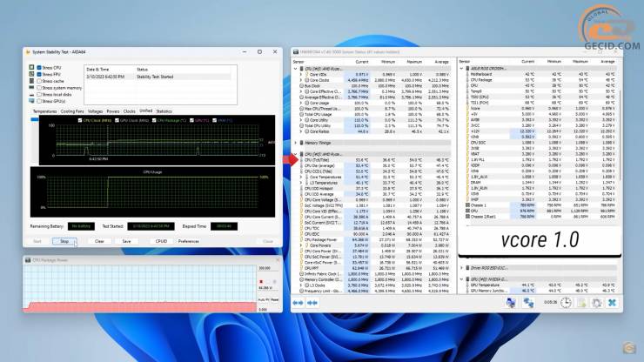The image size is (644, 362).
Task: Click the CPU Package Power window title icon
Action: point(28,260)
